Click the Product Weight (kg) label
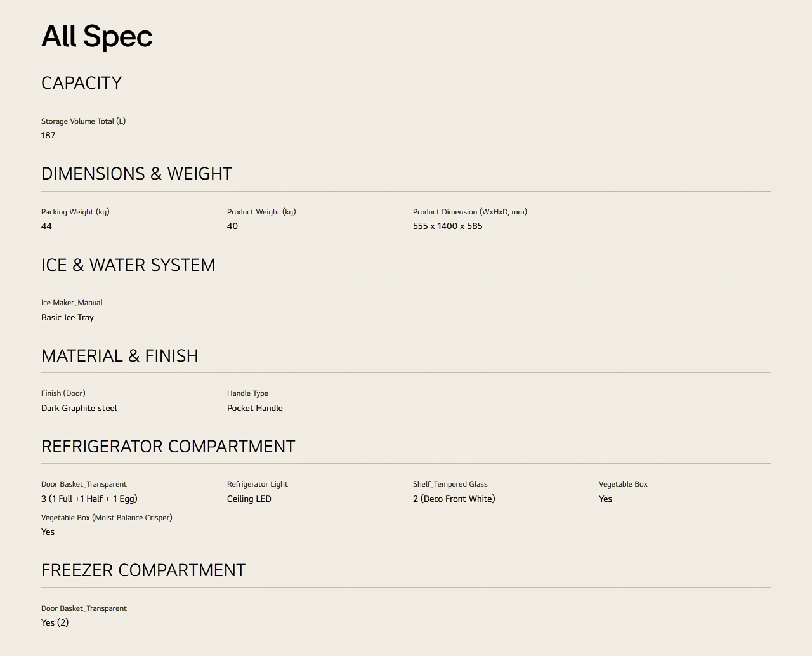Viewport: 812px width, 656px height. [261, 212]
